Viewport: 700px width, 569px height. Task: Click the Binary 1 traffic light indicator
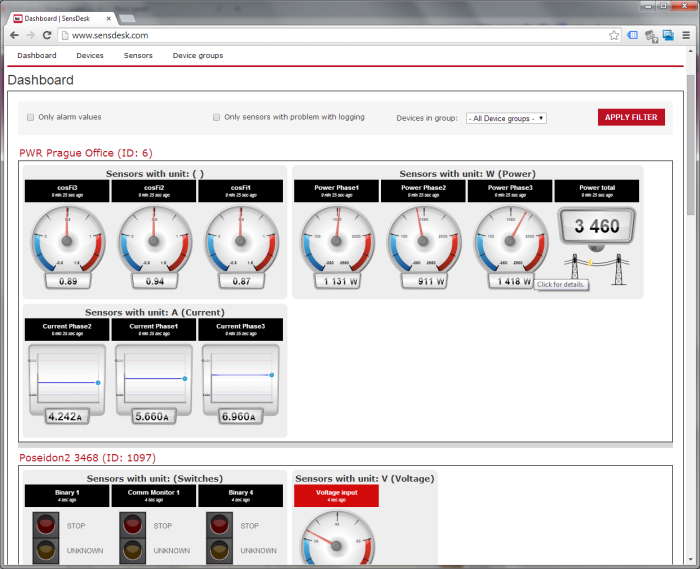click(x=45, y=537)
